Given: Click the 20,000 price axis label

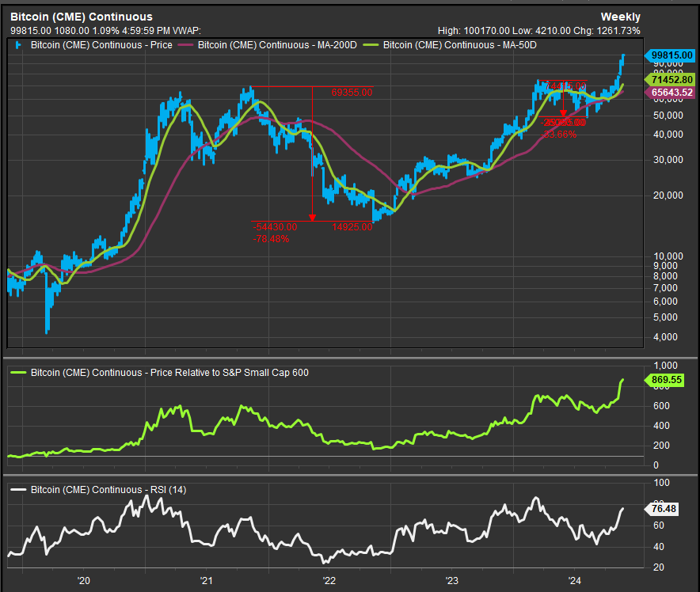Looking at the screenshot, I should [668, 195].
